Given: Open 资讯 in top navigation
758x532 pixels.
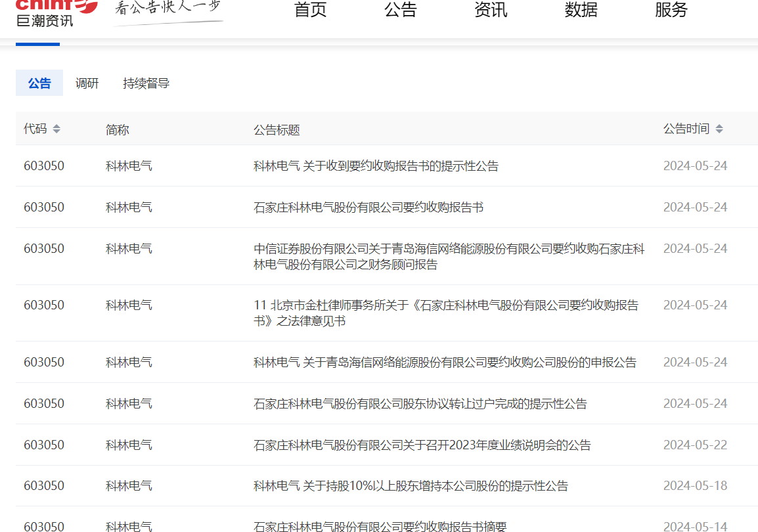Looking at the screenshot, I should coord(491,10).
